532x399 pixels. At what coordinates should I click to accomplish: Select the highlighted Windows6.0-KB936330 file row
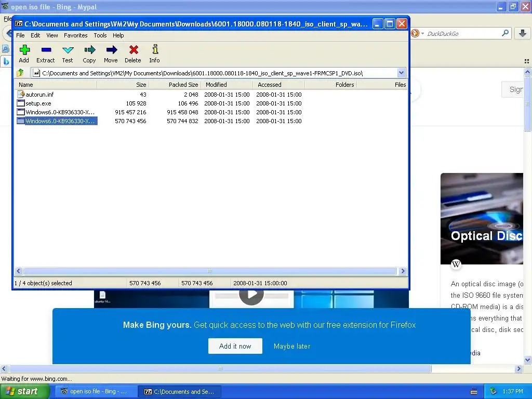pos(57,121)
